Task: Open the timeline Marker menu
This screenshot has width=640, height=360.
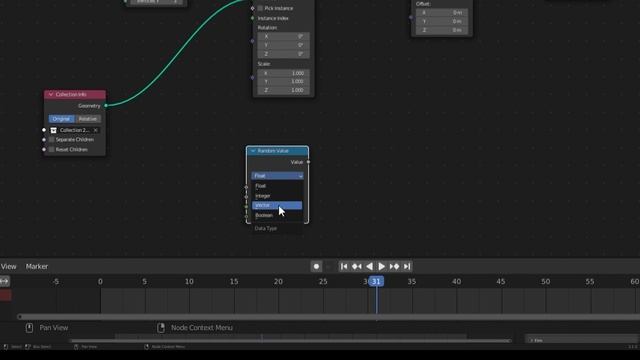Action: point(37,267)
